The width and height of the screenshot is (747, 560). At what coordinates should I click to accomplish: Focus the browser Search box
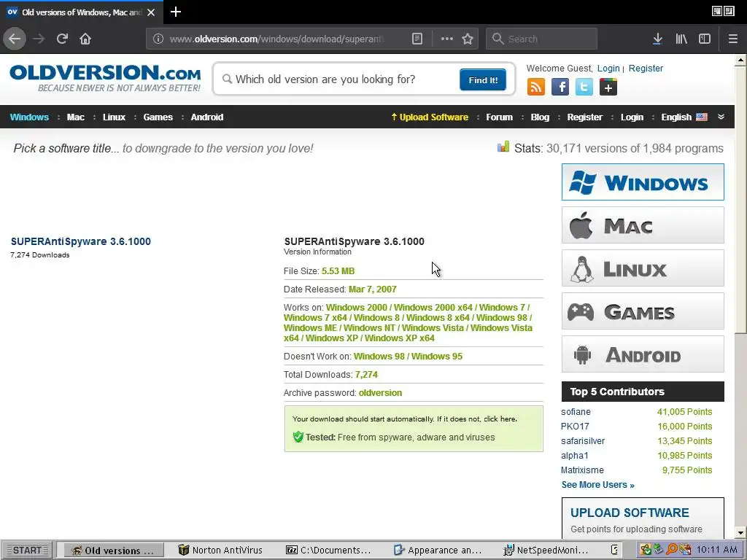541,39
